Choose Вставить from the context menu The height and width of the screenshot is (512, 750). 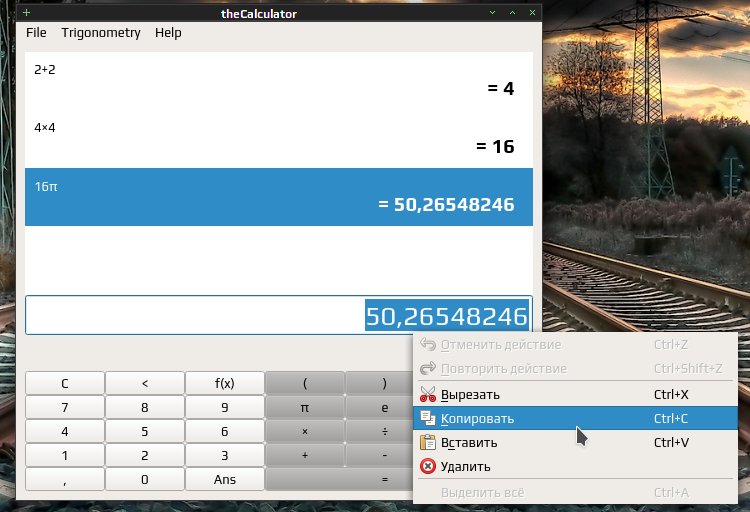pyautogui.click(x=575, y=442)
